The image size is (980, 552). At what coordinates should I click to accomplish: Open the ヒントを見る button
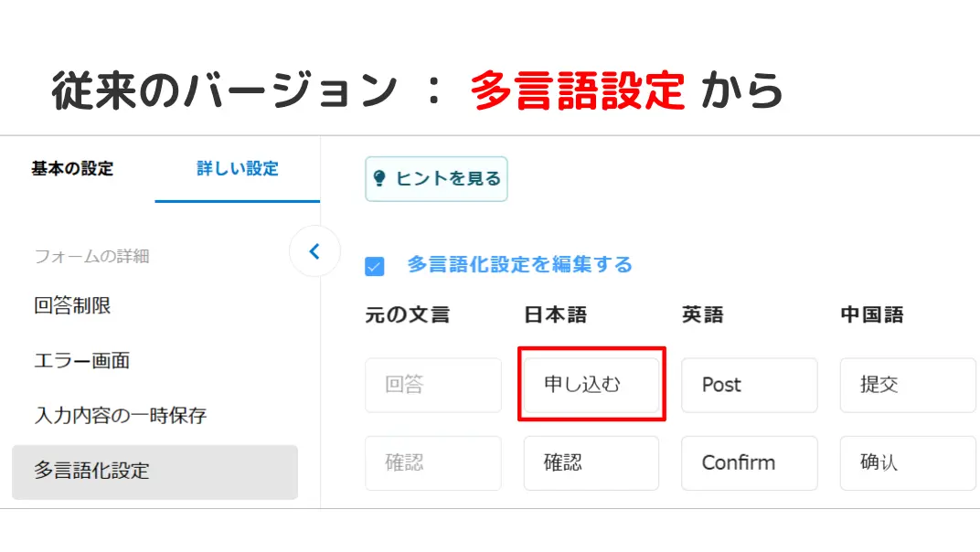pyautogui.click(x=436, y=179)
